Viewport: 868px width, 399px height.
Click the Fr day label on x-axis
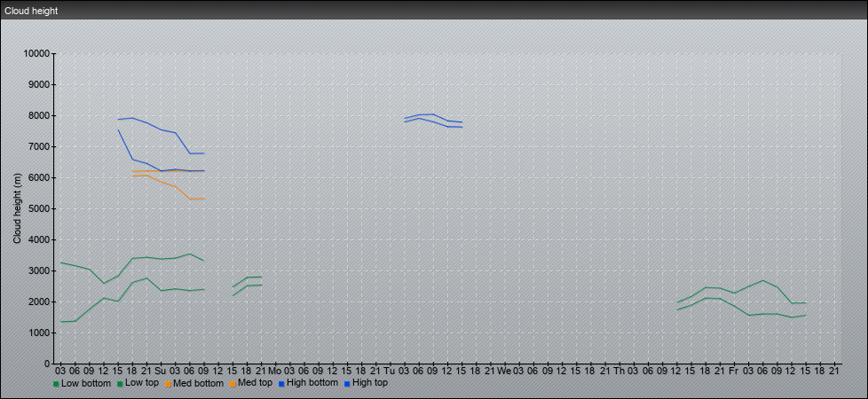click(x=733, y=371)
